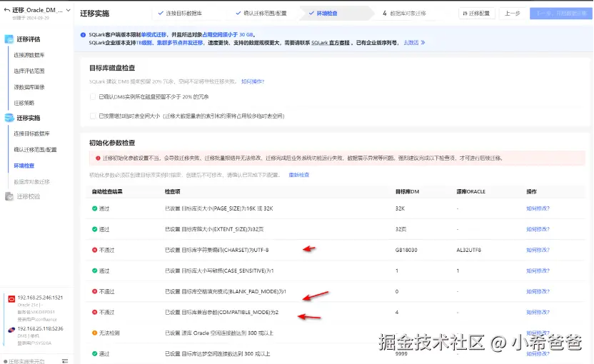Viewport: 594px width, 364px height.
Task: Click green pass icon on PAGE_SIZE row
Action: pyautogui.click(x=95, y=208)
